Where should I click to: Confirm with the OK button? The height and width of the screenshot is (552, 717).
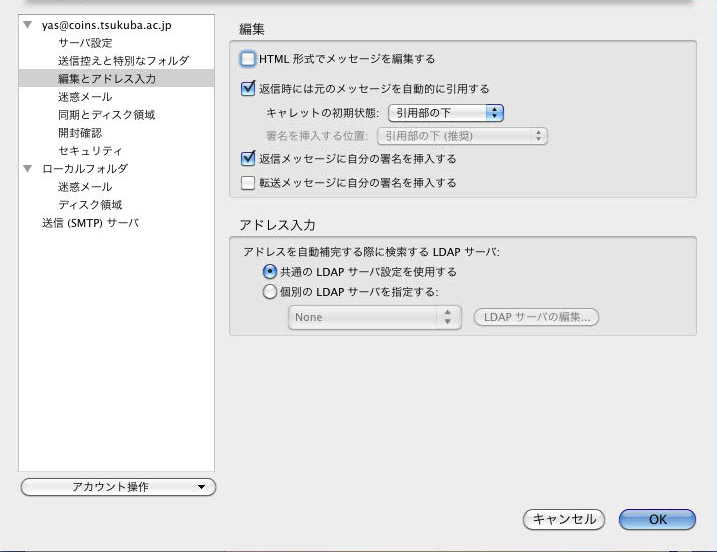657,520
